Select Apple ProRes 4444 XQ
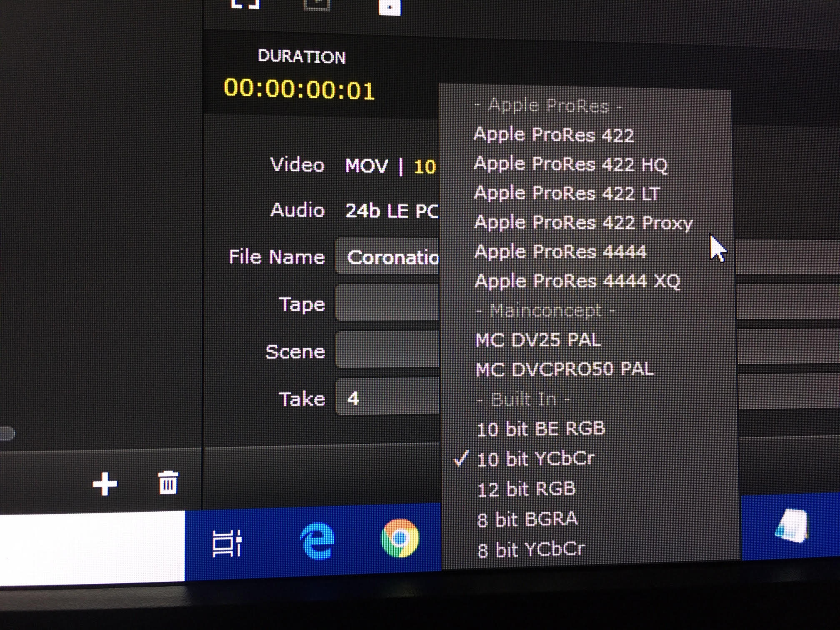The image size is (840, 630). [577, 281]
